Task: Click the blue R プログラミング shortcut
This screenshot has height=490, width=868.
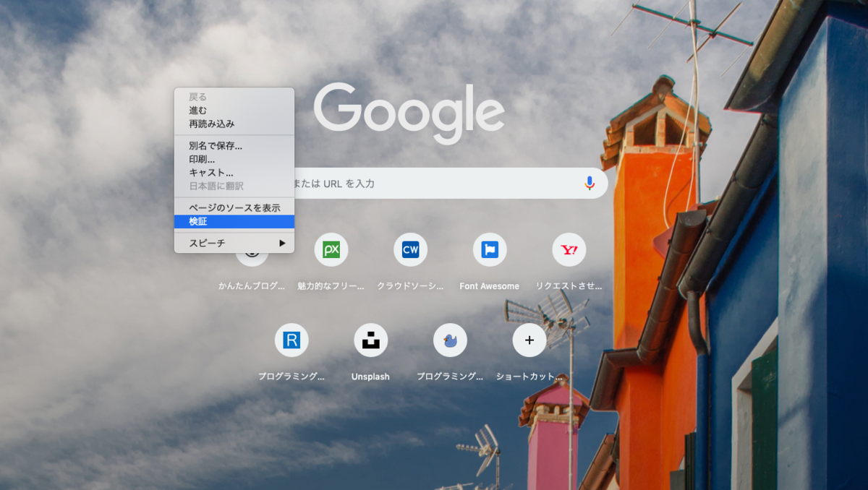Action: click(x=292, y=340)
